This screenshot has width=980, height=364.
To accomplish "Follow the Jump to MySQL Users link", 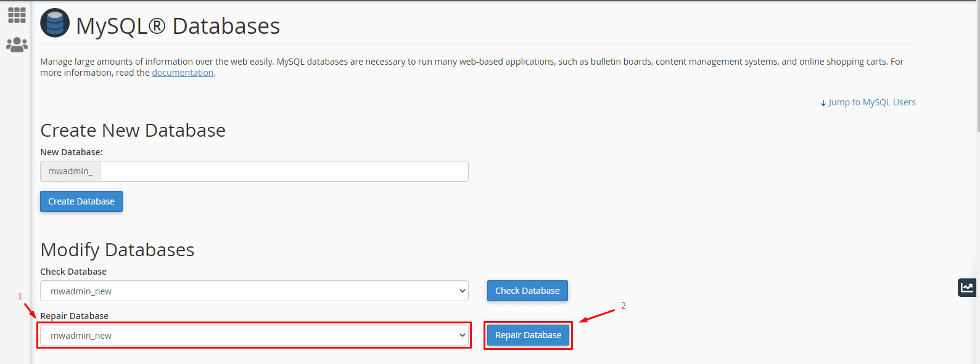I will [871, 102].
